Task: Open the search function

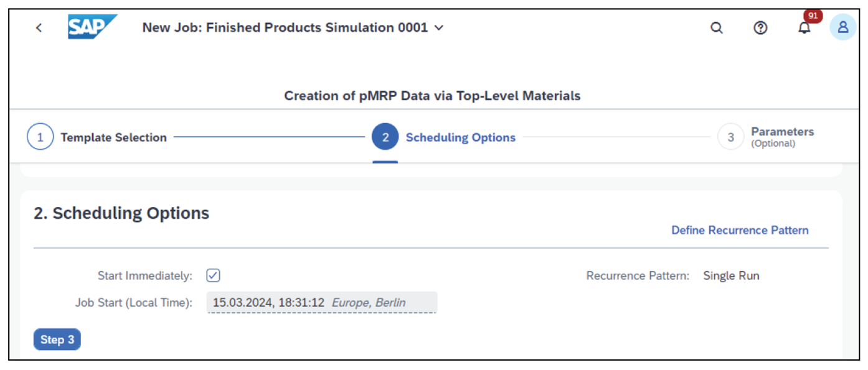Action: click(716, 27)
